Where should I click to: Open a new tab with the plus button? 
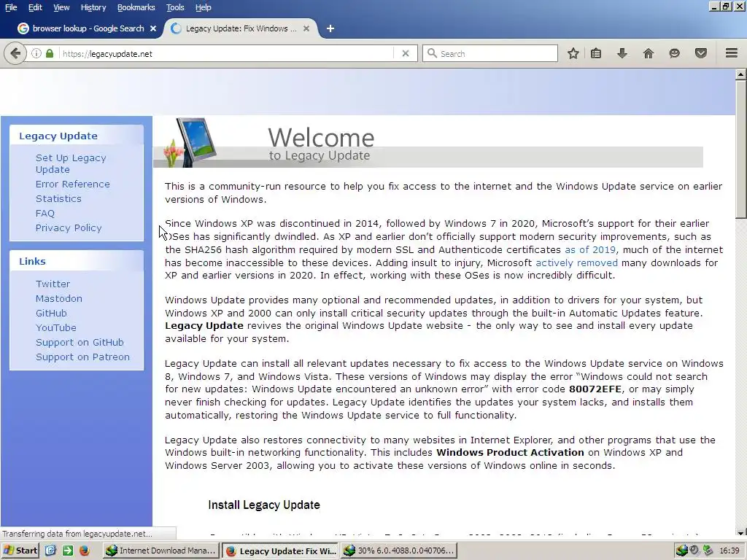click(x=330, y=28)
